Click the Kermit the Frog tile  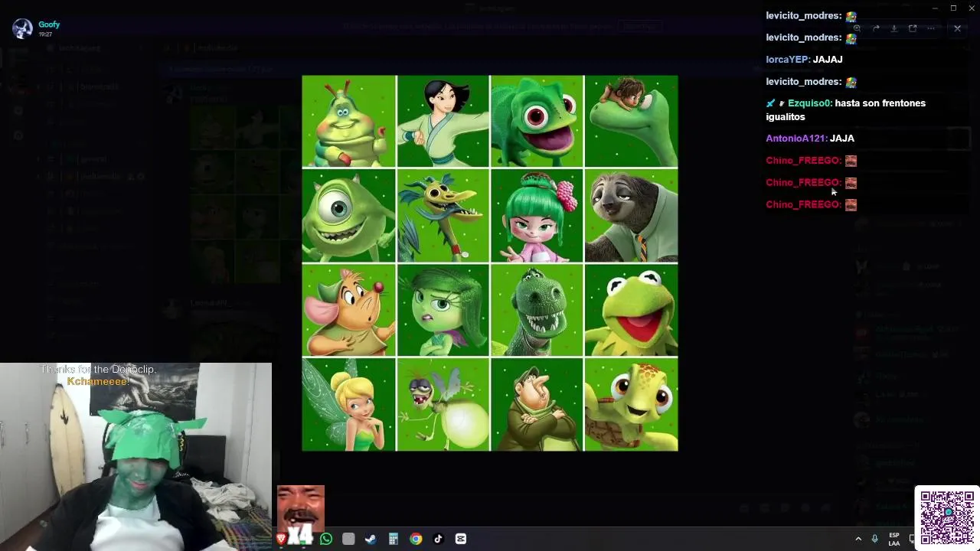631,310
